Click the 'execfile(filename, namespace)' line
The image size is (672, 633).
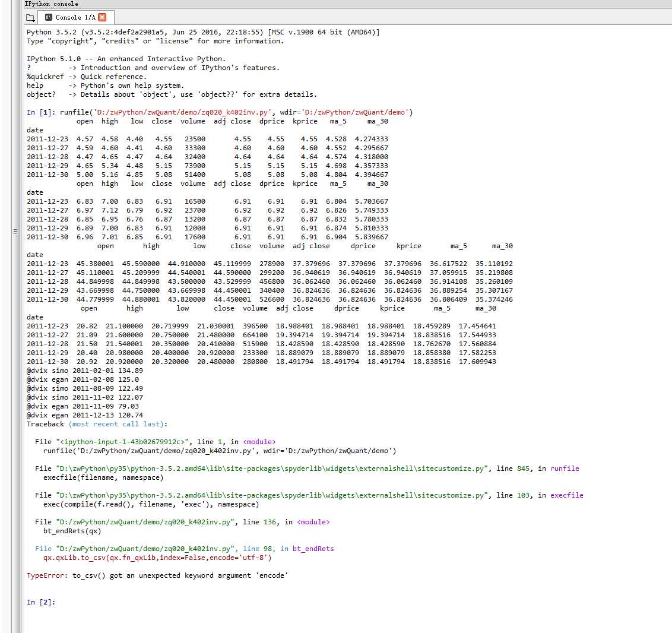coord(103,477)
